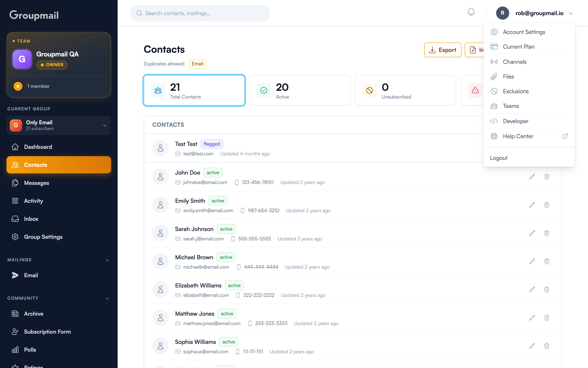Open the Polls page
The image size is (588, 368).
pyautogui.click(x=59, y=350)
